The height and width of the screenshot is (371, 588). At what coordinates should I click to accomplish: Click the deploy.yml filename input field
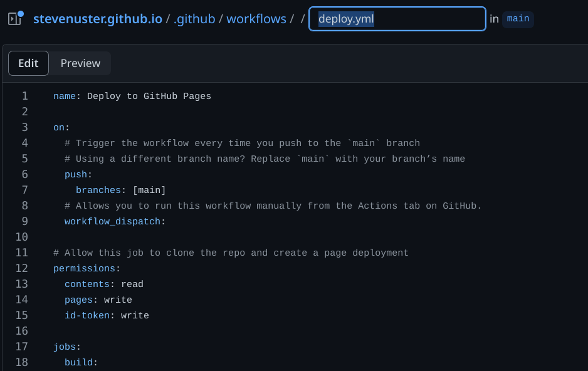point(397,19)
